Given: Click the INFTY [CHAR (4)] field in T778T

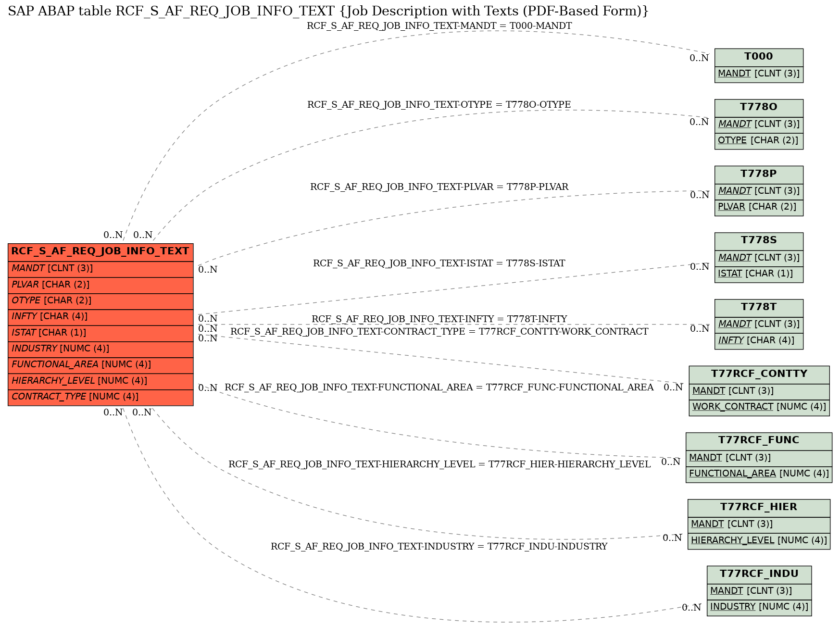Looking at the screenshot, I should point(759,341).
